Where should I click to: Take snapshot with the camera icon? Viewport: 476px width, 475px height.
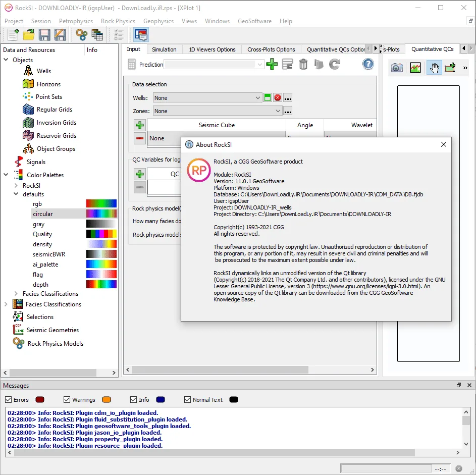(x=397, y=68)
